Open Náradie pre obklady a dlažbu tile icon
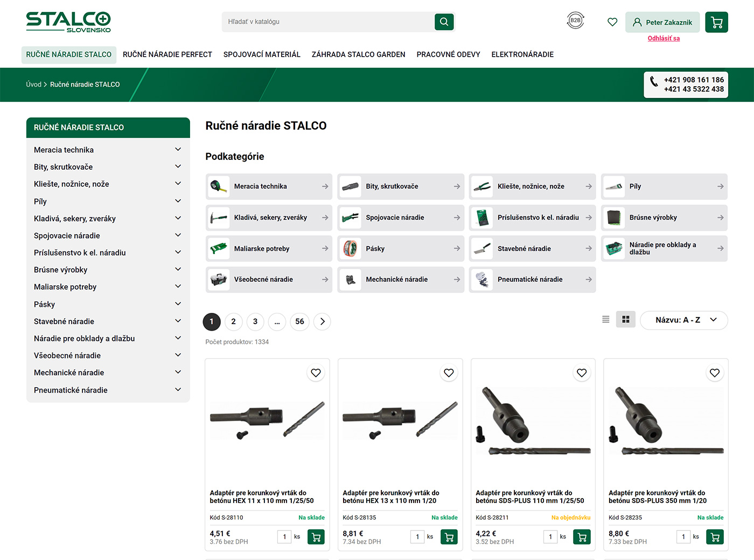The height and width of the screenshot is (560, 754). tap(614, 248)
